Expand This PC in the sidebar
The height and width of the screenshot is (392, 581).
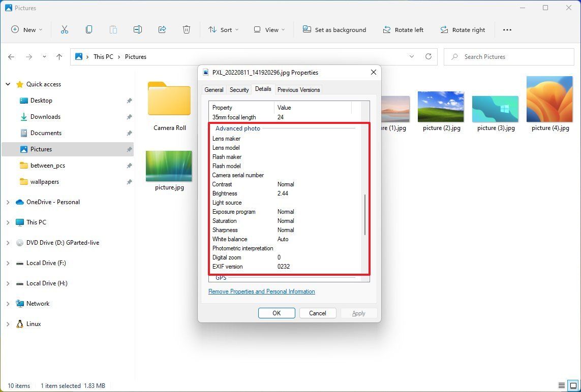8,222
